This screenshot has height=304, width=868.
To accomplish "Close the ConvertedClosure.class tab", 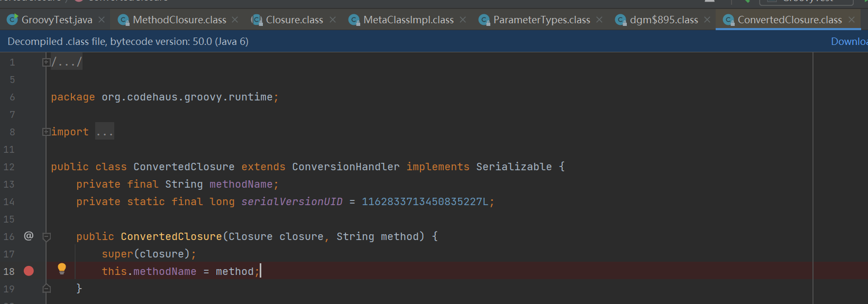I will pyautogui.click(x=852, y=20).
